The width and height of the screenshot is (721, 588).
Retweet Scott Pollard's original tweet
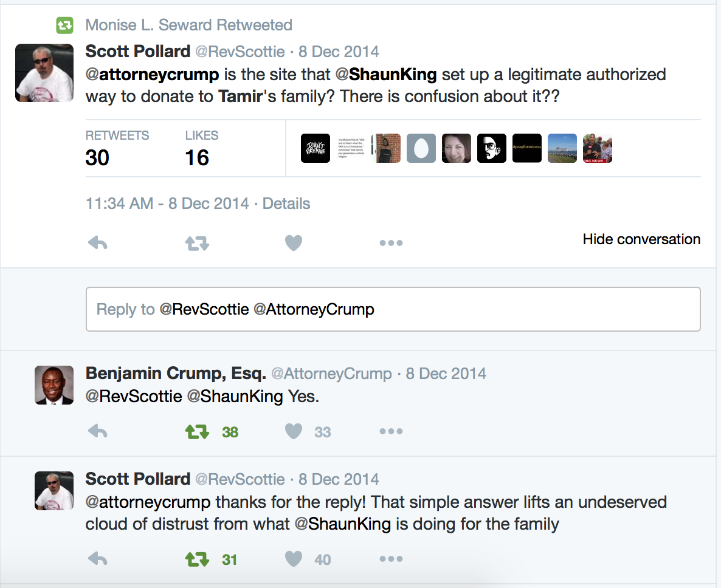(196, 242)
